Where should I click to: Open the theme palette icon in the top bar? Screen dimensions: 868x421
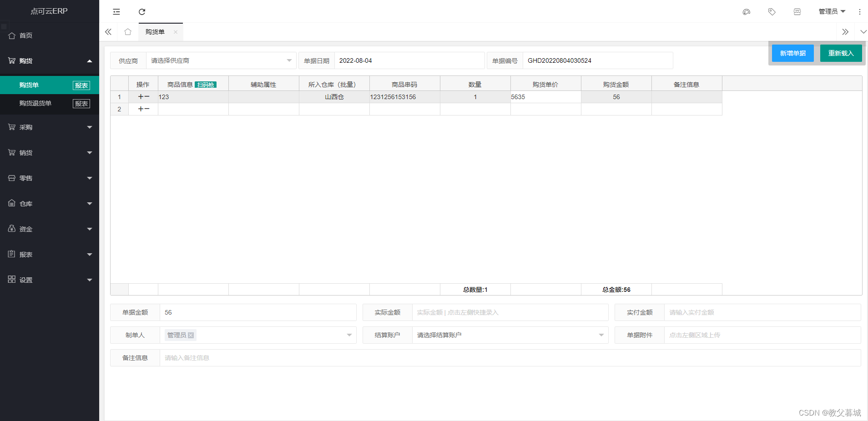(x=747, y=12)
